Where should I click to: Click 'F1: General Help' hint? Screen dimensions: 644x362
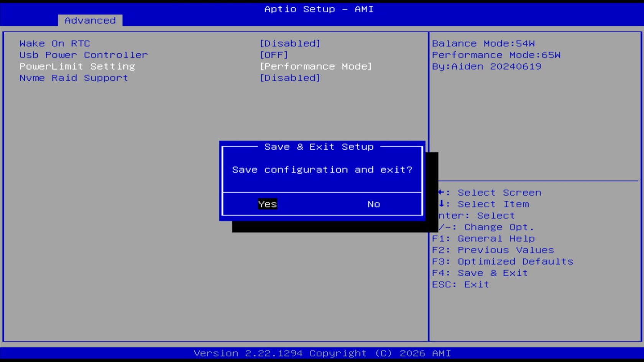tap(483, 239)
